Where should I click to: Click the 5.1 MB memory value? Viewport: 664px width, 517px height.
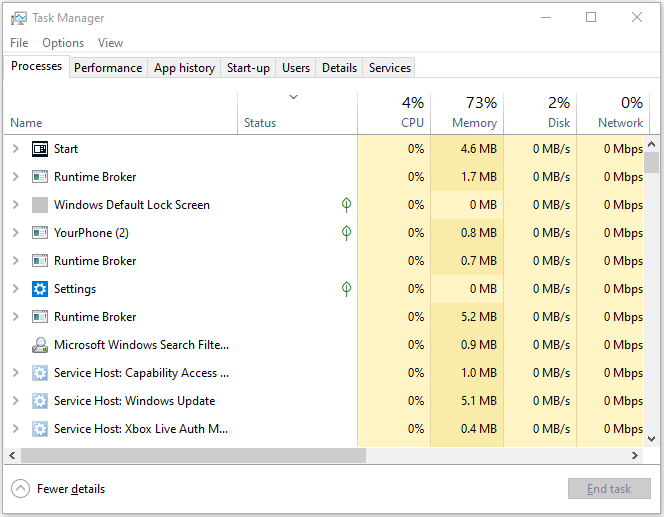point(479,401)
